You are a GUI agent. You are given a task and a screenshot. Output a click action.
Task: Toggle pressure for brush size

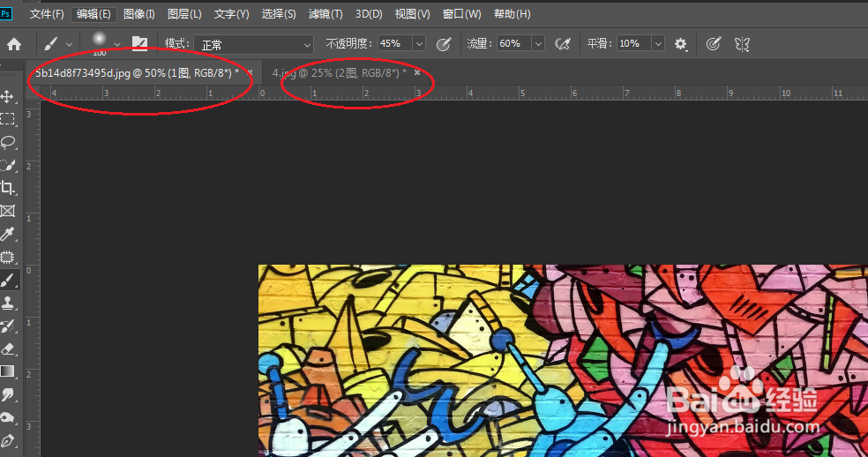pos(714,44)
